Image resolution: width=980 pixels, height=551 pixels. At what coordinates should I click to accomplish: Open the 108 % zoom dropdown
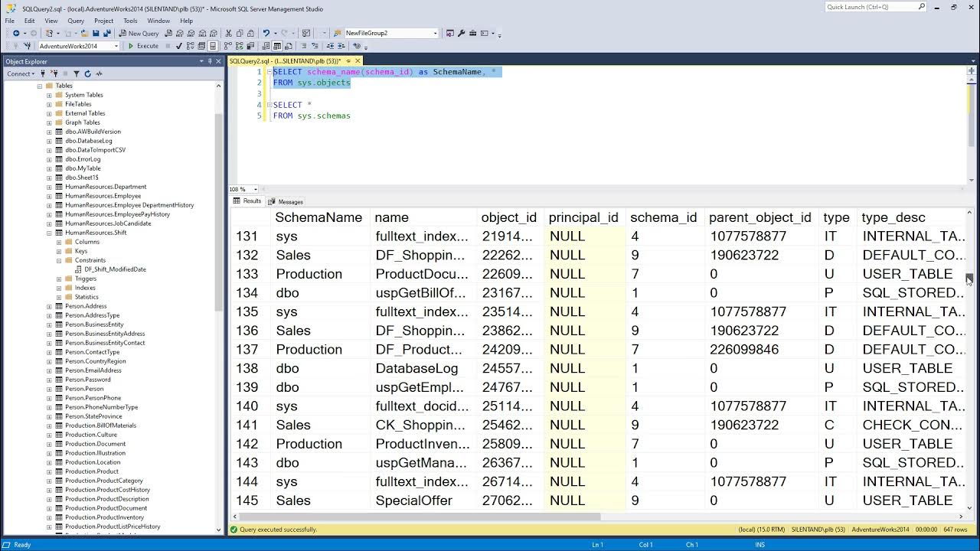click(x=256, y=189)
